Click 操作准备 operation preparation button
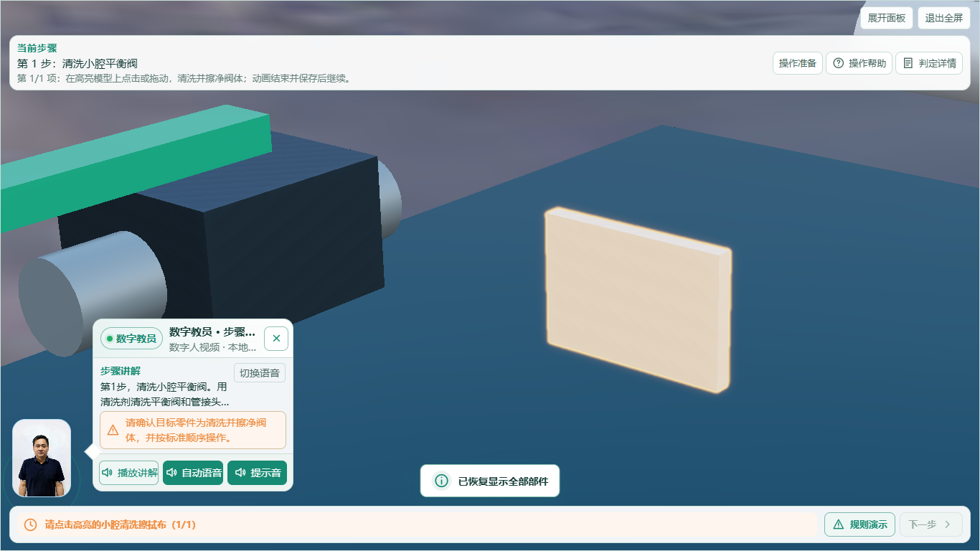Viewport: 980px width, 551px height. [798, 63]
